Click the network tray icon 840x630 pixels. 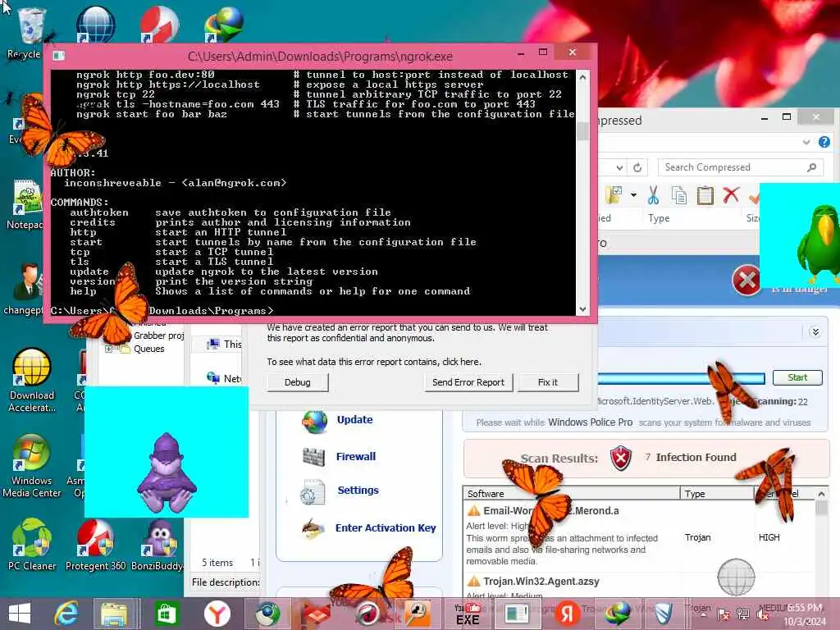pos(743,614)
